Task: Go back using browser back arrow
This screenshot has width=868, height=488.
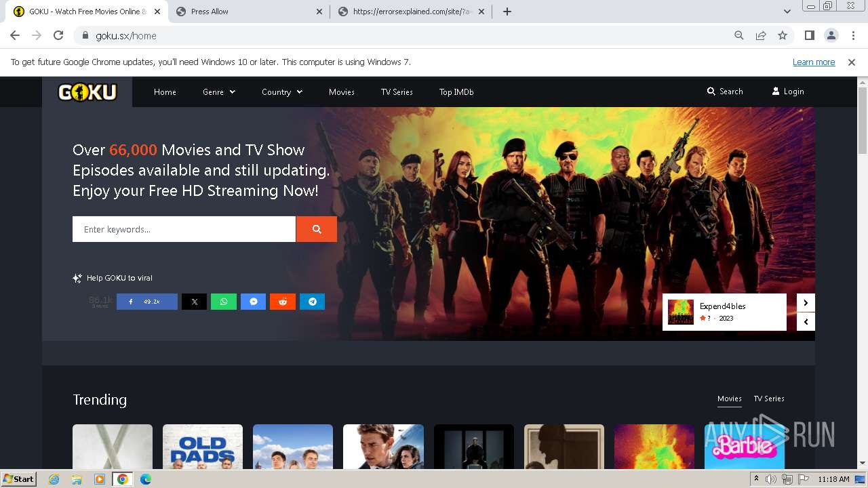Action: 15,35
